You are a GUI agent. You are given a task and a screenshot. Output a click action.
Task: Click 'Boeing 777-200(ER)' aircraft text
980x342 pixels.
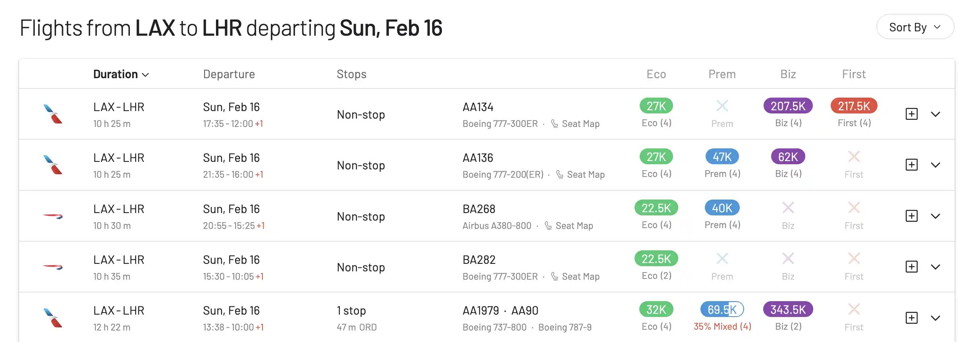pyautogui.click(x=503, y=175)
